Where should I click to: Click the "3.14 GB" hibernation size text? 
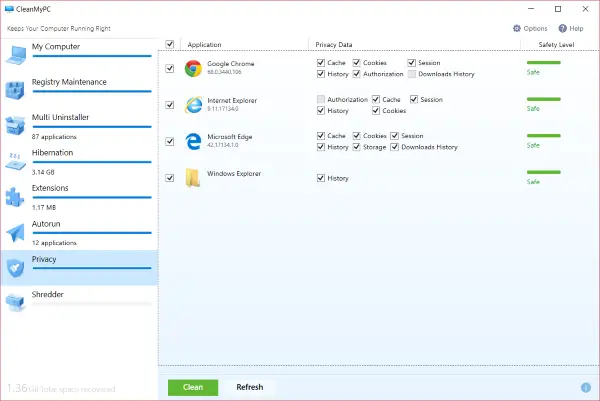point(43,172)
